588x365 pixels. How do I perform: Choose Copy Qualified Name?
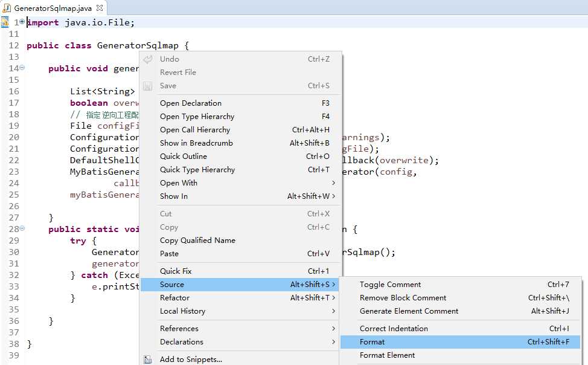241,241
